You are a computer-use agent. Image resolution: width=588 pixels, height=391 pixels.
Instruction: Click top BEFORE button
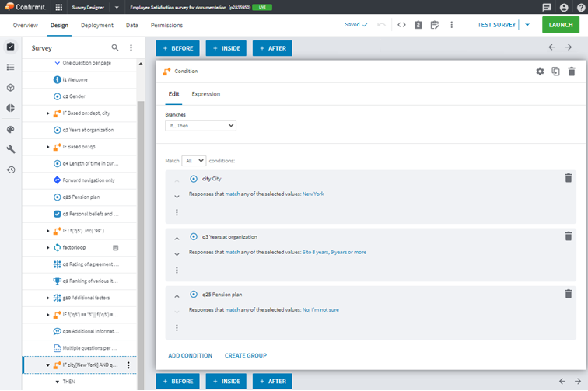[178, 48]
